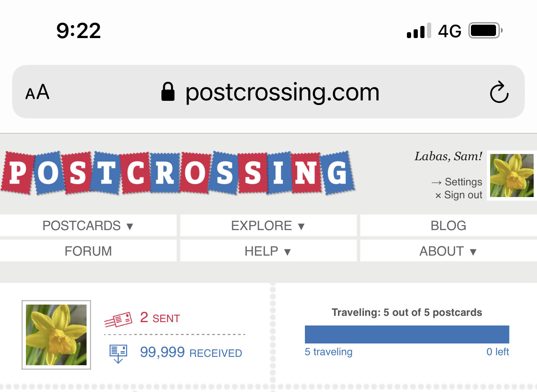Expand the EXPLORE dropdown menu
This screenshot has width=537, height=392.
click(268, 226)
